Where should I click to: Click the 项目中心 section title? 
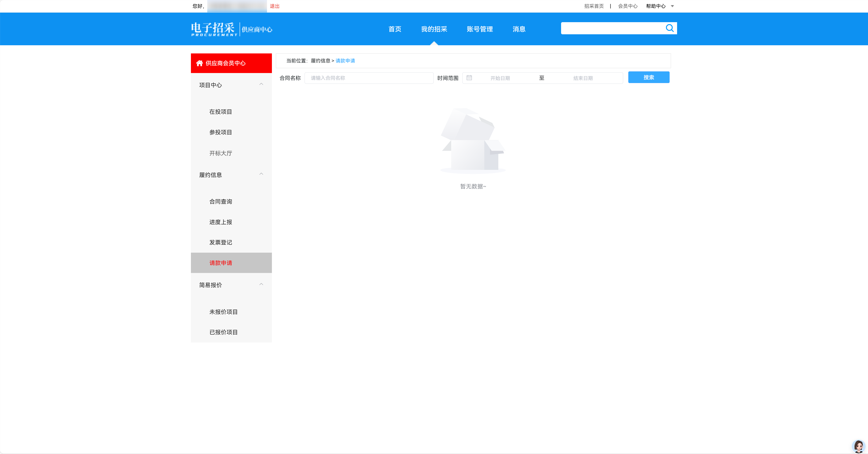click(210, 85)
